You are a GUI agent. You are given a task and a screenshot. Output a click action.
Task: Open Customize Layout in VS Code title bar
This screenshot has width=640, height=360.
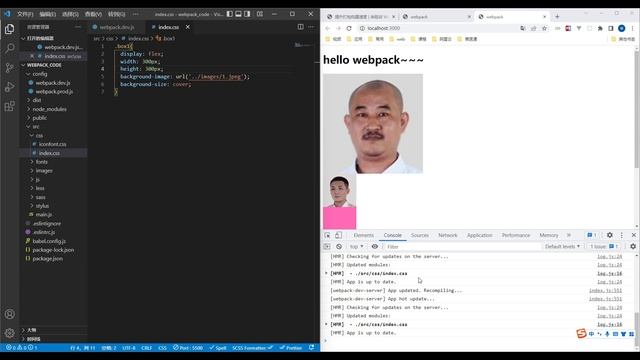coord(260,14)
